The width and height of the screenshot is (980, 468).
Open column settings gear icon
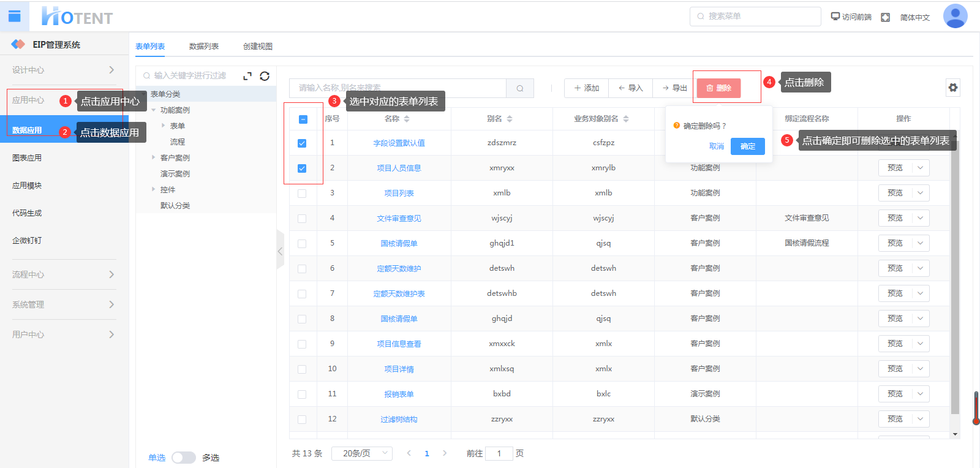coord(952,88)
